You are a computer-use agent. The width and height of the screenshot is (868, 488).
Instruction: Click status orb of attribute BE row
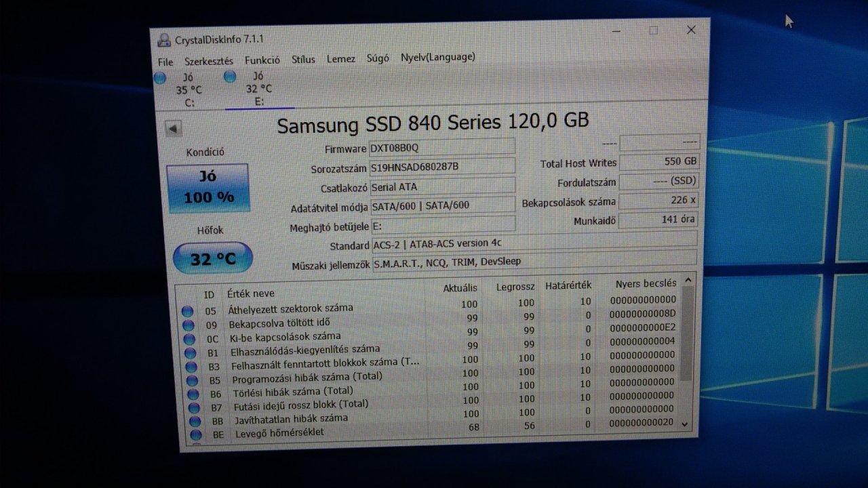196,434
